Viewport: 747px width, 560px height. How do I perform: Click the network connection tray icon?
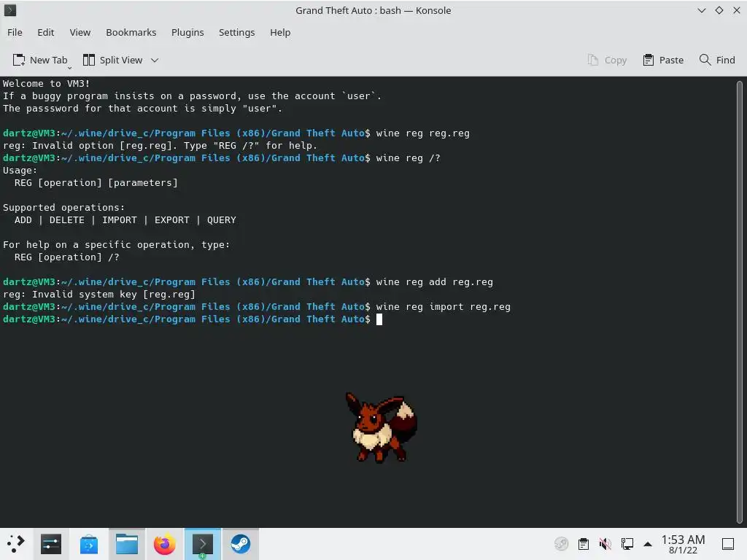coord(627,544)
